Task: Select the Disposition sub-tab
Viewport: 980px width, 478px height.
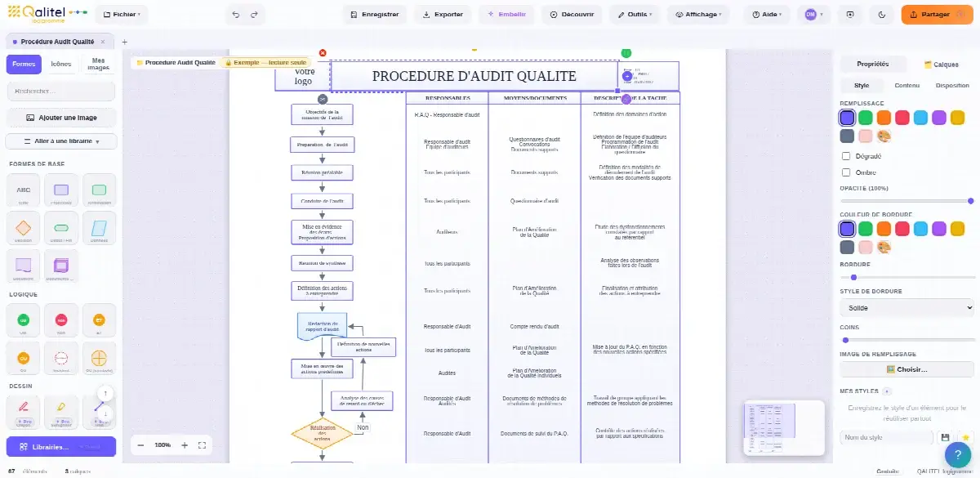Action: (952, 85)
